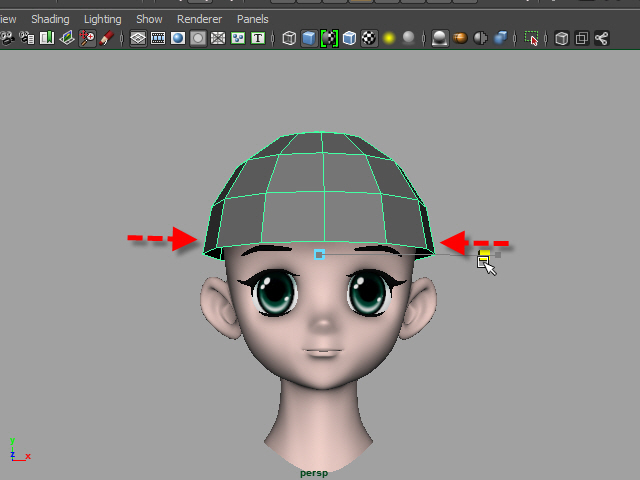The width and height of the screenshot is (640, 480).
Task: Toggle the film gate icon
Action: click(x=158, y=39)
